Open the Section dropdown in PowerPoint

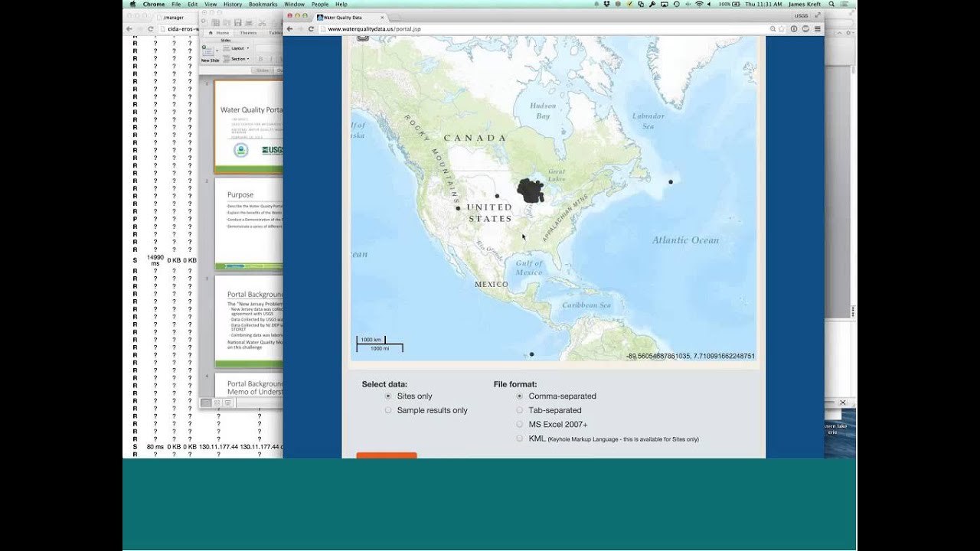[235, 59]
